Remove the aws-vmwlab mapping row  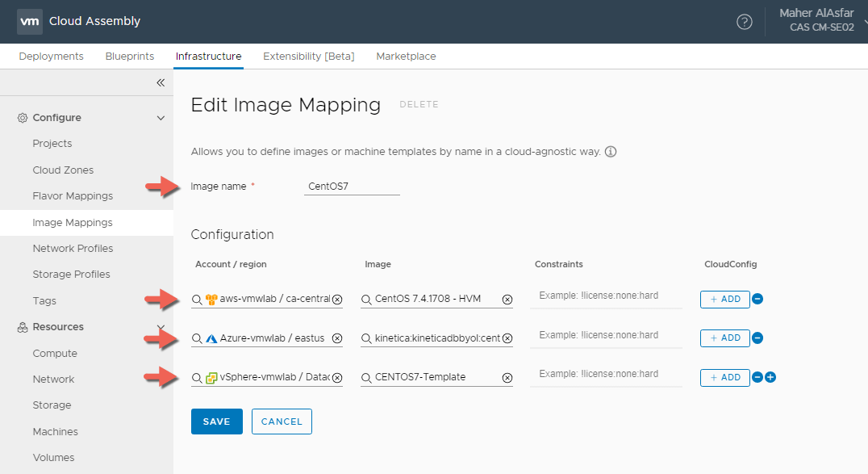[757, 300]
